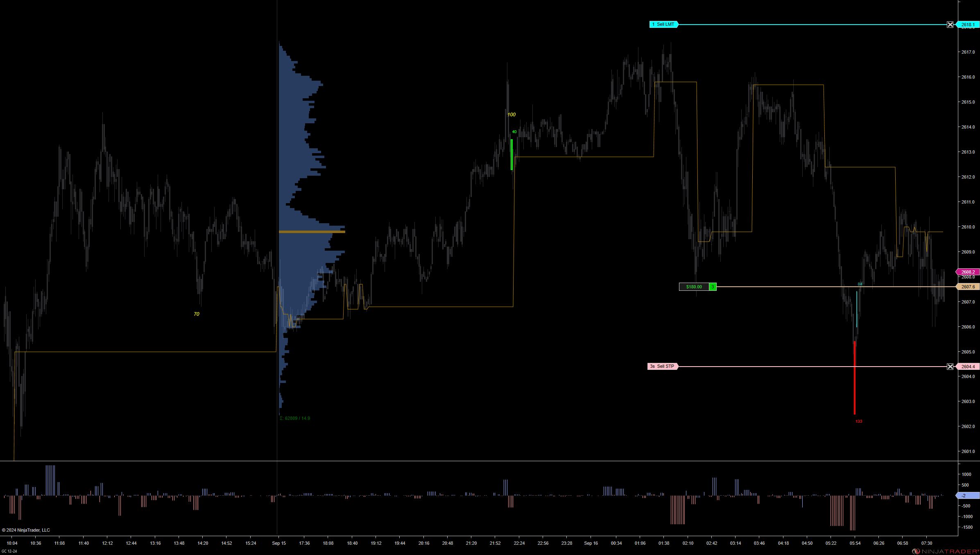
Task: Click the Sep 15 date label on time axis
Action: (279, 543)
